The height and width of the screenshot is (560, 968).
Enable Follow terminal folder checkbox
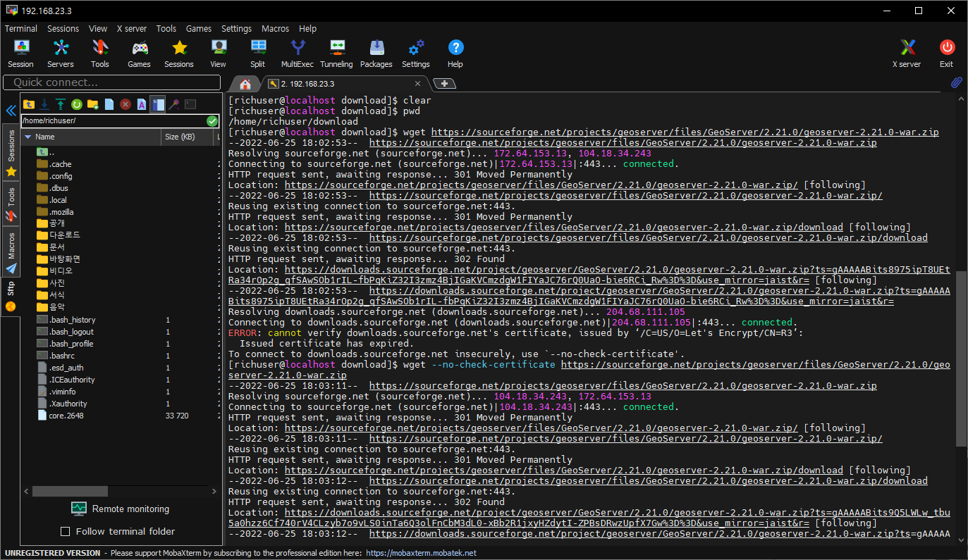click(x=66, y=532)
